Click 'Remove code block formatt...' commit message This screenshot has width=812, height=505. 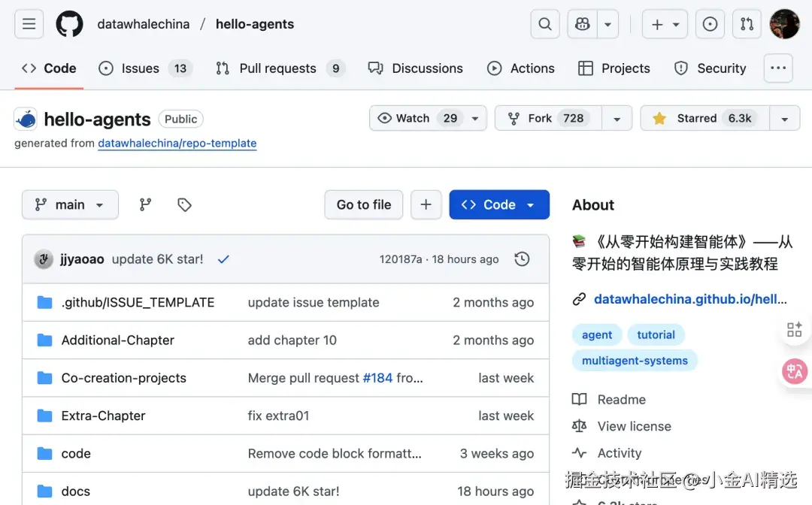coord(335,453)
